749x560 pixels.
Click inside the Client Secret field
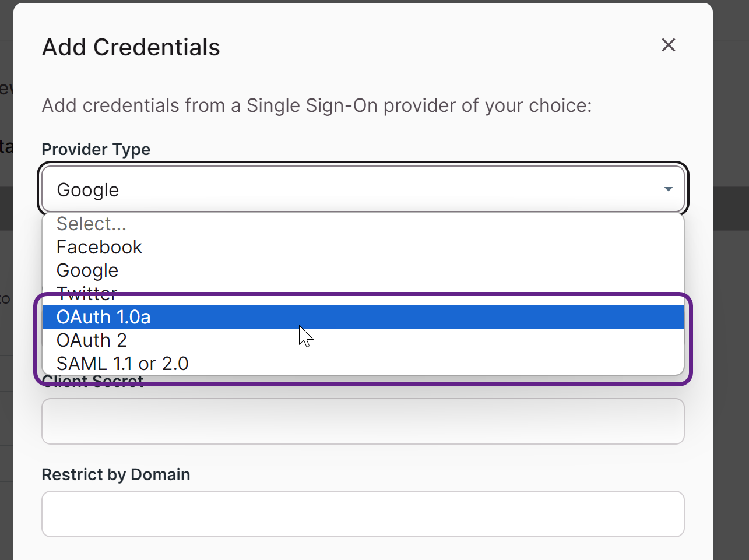point(363,421)
